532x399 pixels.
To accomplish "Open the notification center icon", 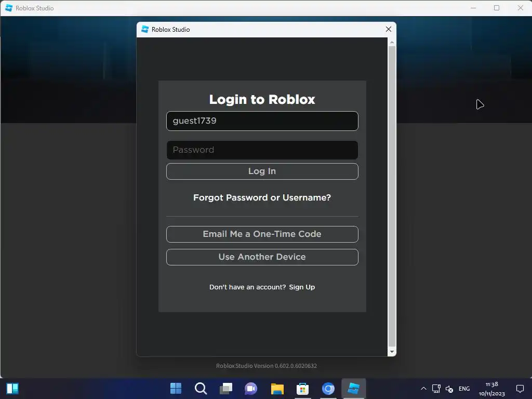I will coord(520,389).
